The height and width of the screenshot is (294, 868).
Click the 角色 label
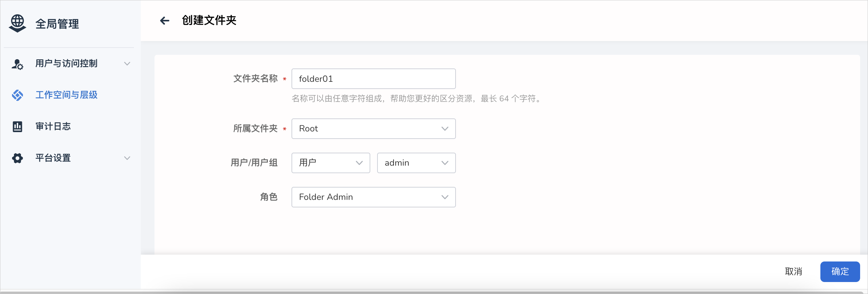(x=269, y=197)
